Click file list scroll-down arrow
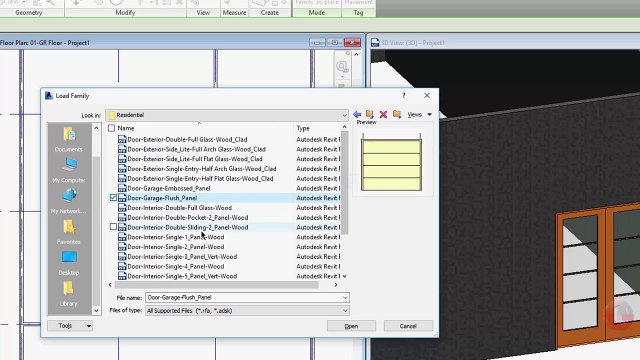Image resolution: width=640 pixels, height=360 pixels. [344, 276]
